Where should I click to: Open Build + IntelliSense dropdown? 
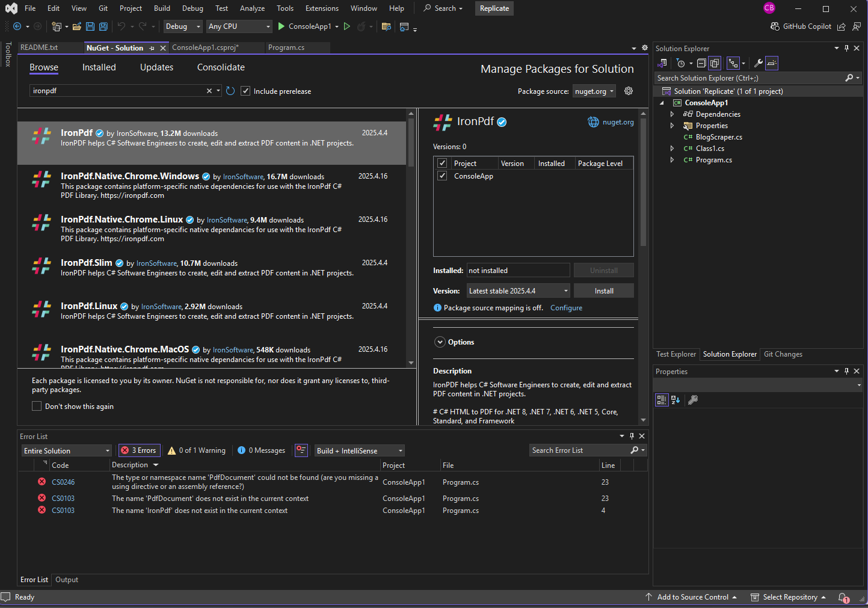360,450
